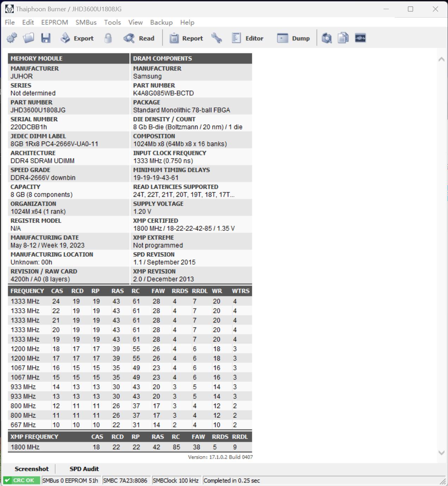Click the timing delays 19-19-19-43-61

coord(156,177)
